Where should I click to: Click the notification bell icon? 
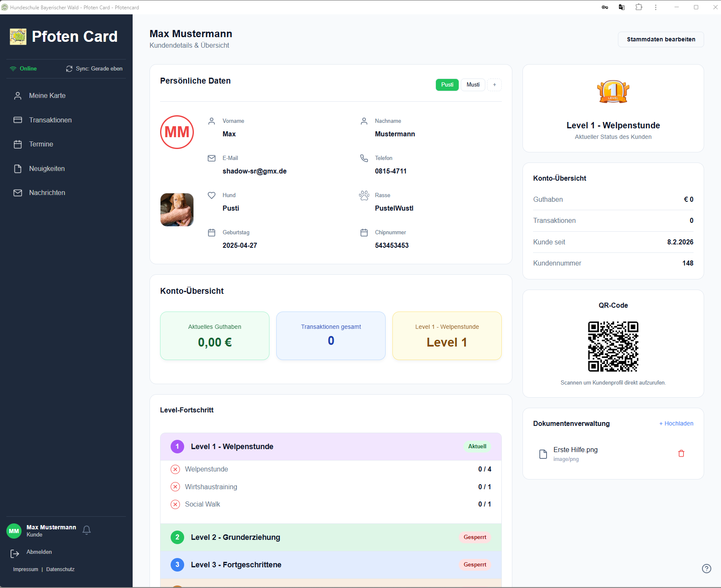click(87, 530)
